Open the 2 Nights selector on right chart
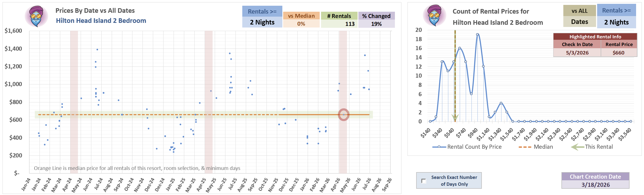Viewport: 644px width, 195px height. pyautogui.click(x=616, y=22)
